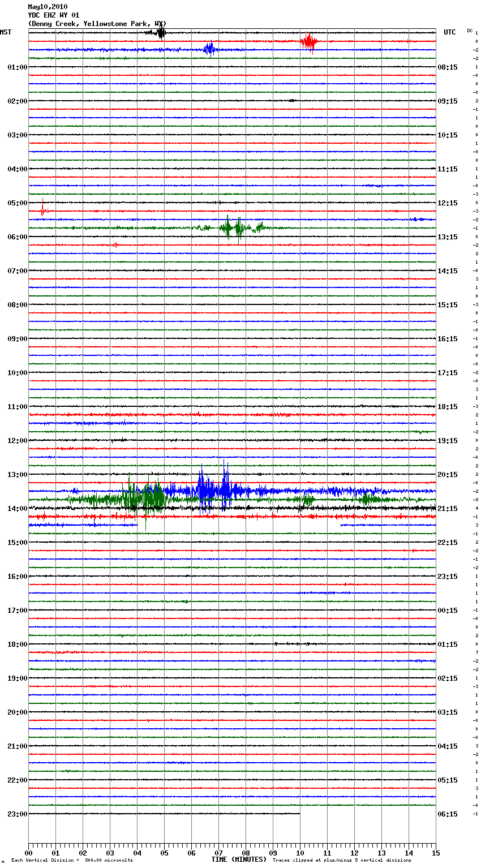Click the 02:15 UTC time label

pyautogui.click(x=448, y=678)
